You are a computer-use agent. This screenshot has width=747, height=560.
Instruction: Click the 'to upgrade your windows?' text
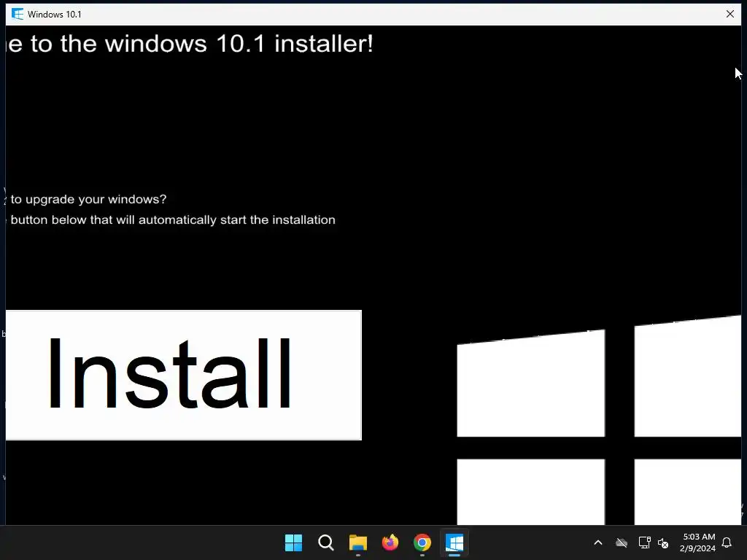tap(88, 199)
